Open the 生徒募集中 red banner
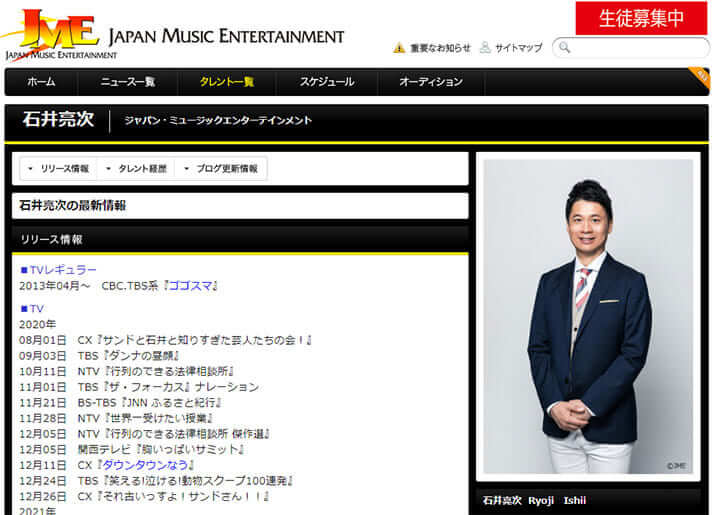This screenshot has width=714, height=515. click(x=641, y=18)
